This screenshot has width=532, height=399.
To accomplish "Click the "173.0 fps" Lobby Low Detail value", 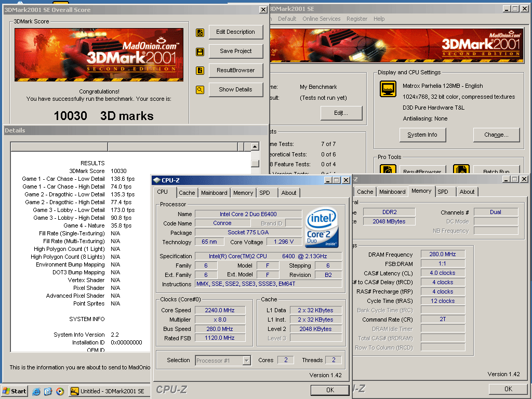I will (123, 210).
